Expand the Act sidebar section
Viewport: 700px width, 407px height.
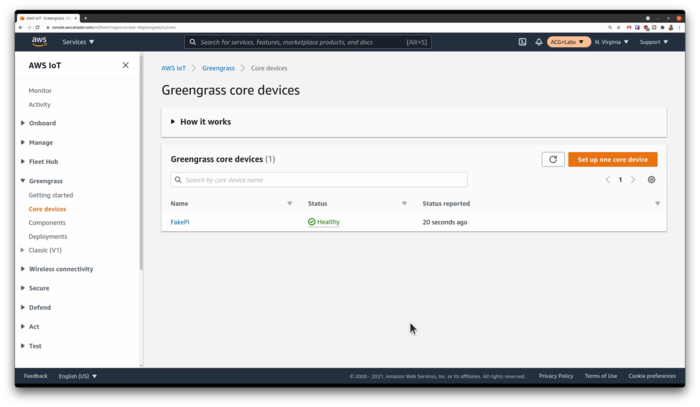[x=23, y=326]
